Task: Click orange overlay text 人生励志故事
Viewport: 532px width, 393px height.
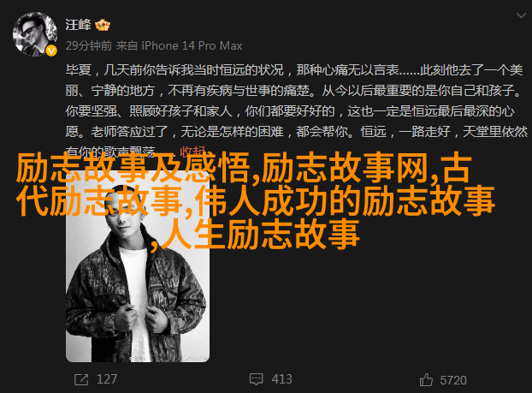Action: point(259,235)
